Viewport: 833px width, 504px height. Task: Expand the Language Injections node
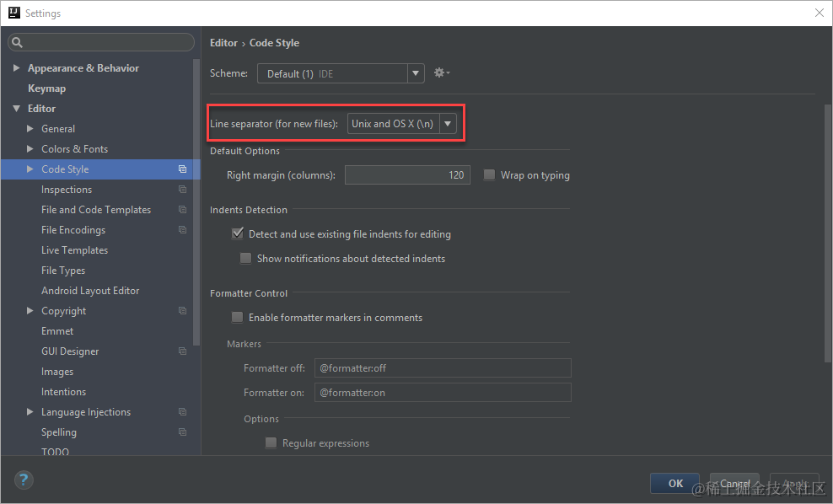(x=30, y=411)
